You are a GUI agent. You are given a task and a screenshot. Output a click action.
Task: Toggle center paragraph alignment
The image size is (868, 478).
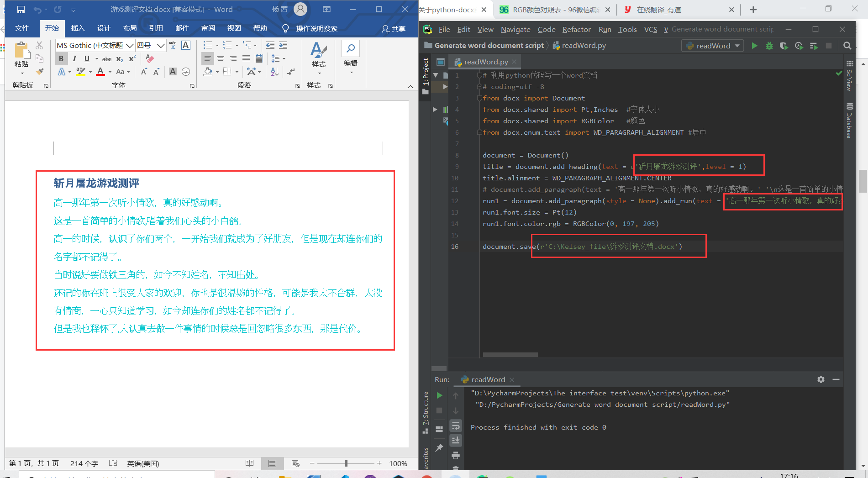(221, 58)
